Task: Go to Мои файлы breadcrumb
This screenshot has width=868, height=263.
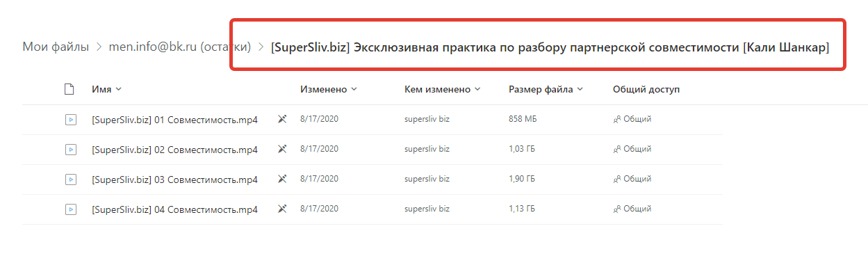Action: (x=56, y=47)
